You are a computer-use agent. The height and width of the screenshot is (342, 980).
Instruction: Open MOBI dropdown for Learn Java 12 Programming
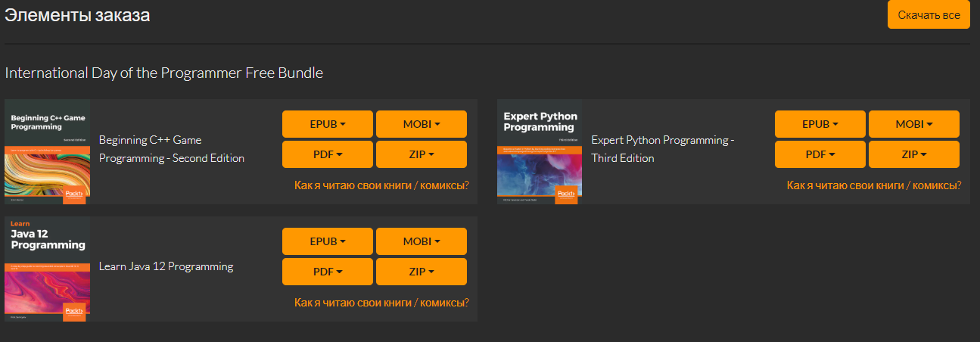tap(422, 241)
